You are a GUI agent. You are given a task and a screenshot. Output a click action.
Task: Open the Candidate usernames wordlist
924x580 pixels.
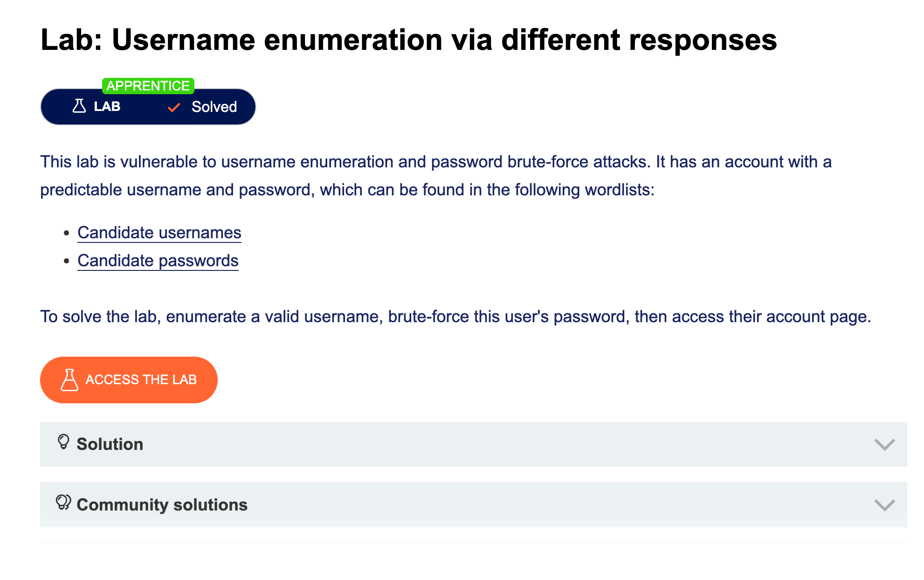click(159, 233)
